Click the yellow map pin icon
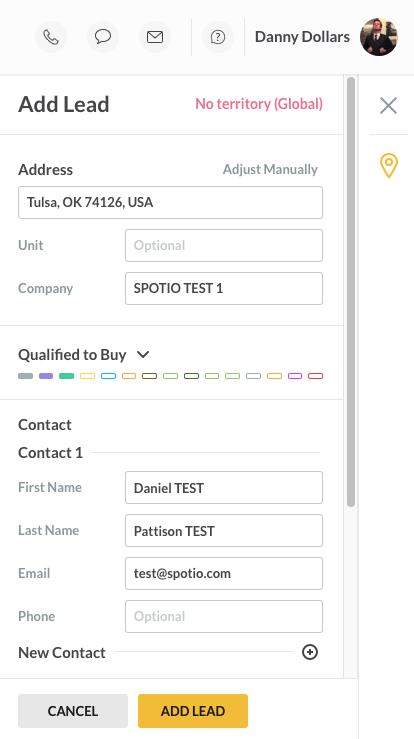414x739 pixels. [389, 165]
